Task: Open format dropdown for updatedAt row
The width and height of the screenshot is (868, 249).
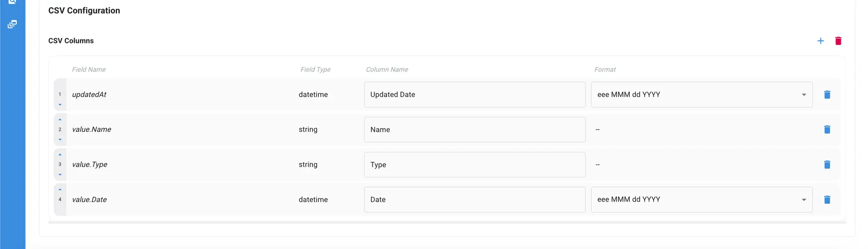Action: point(702,95)
